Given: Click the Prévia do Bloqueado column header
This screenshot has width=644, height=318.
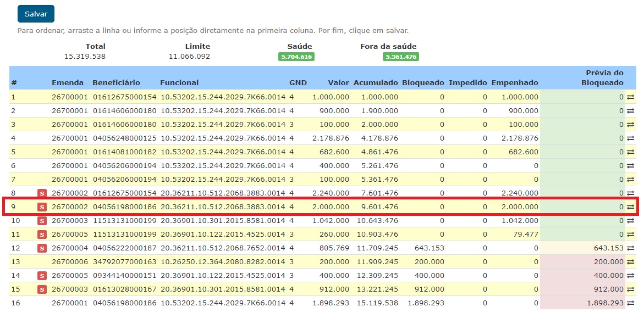Looking at the screenshot, I should pos(603,77).
